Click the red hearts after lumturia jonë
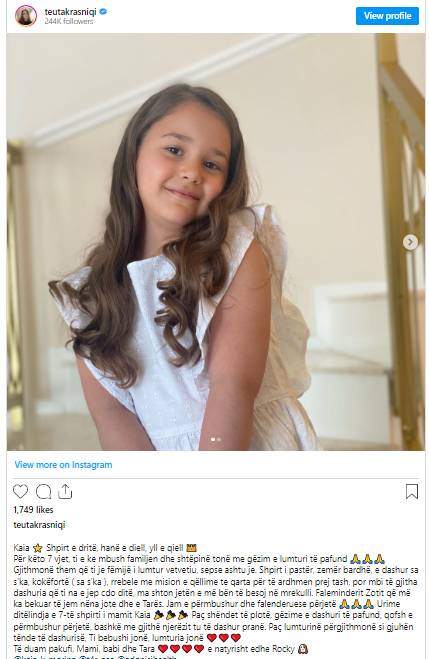Screen dimensions: 429x659 pos(224,638)
